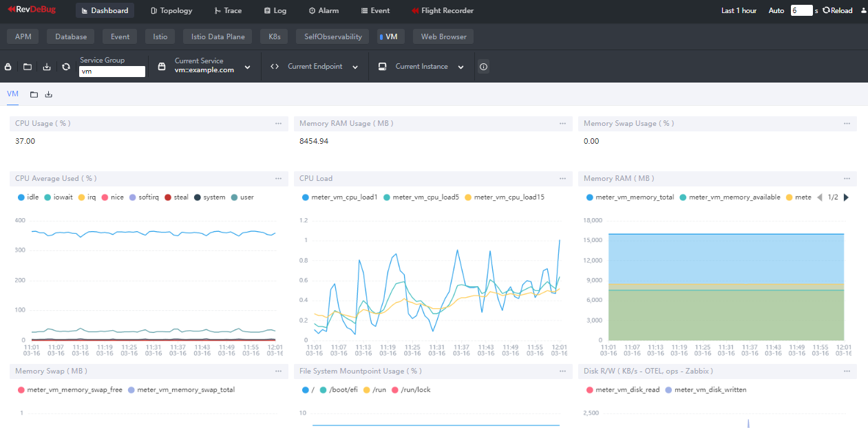Open the Current Endpoint dropdown
This screenshot has width=868, height=432.
click(x=355, y=67)
